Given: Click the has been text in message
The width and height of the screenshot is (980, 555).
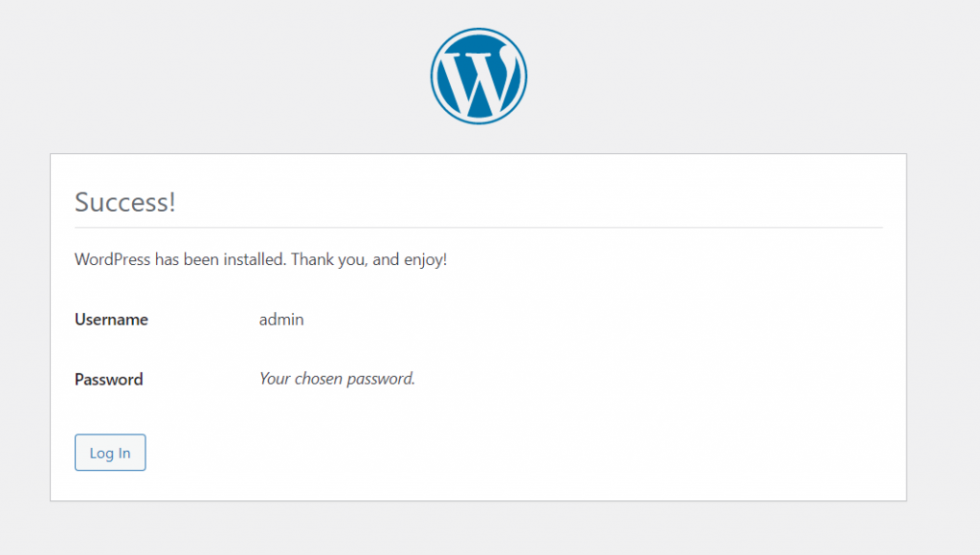Looking at the screenshot, I should [187, 259].
